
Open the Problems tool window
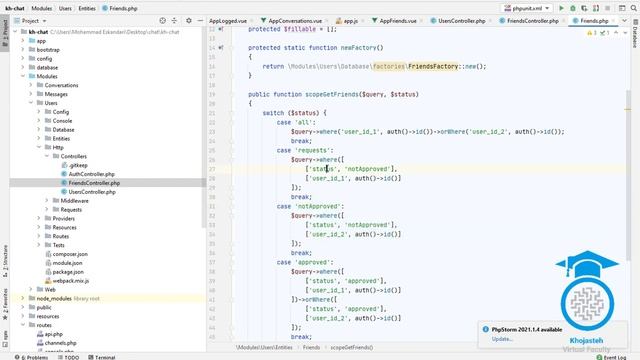tap(31, 357)
